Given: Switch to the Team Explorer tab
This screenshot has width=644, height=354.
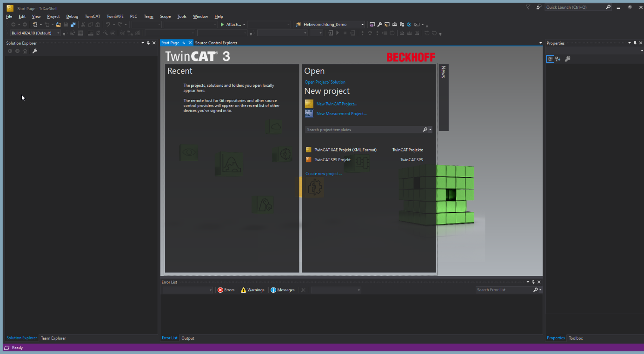Looking at the screenshot, I should coord(53,338).
